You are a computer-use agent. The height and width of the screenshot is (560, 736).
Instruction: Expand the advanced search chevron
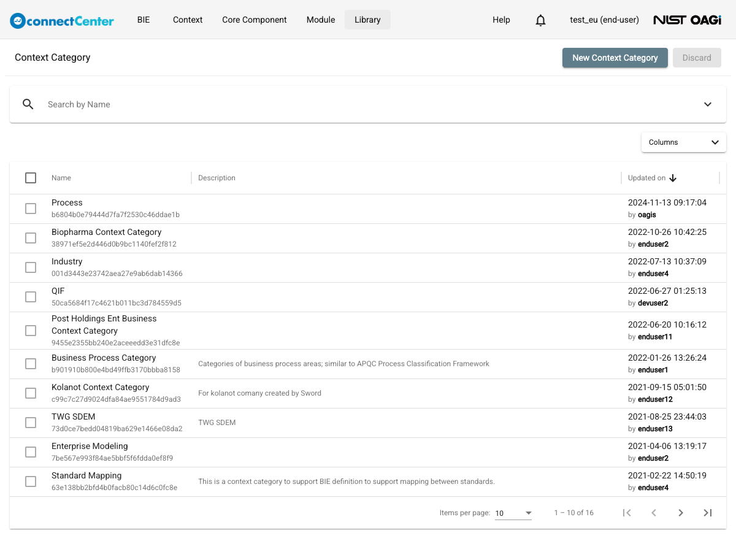pos(708,104)
